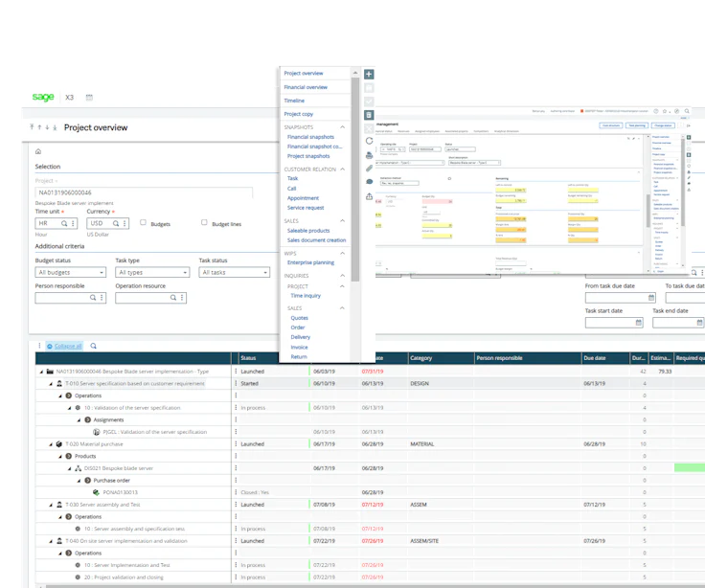Open Delivery inquiry link
705x588 pixels.
point(301,337)
